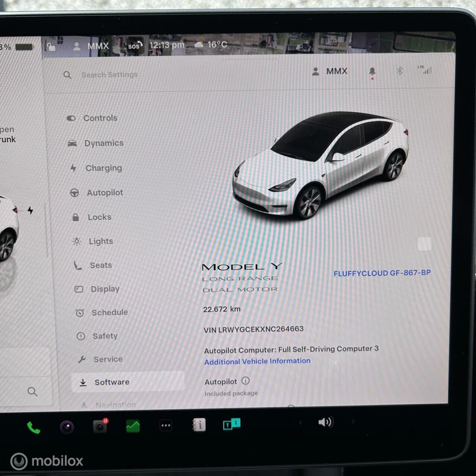Open the teal T/I app in dock
Image resolution: width=476 pixels, height=476 pixels.
[x=232, y=424]
